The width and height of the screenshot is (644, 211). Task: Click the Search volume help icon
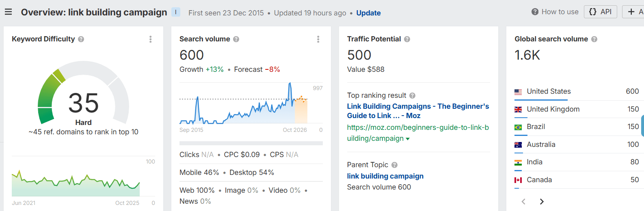(236, 39)
